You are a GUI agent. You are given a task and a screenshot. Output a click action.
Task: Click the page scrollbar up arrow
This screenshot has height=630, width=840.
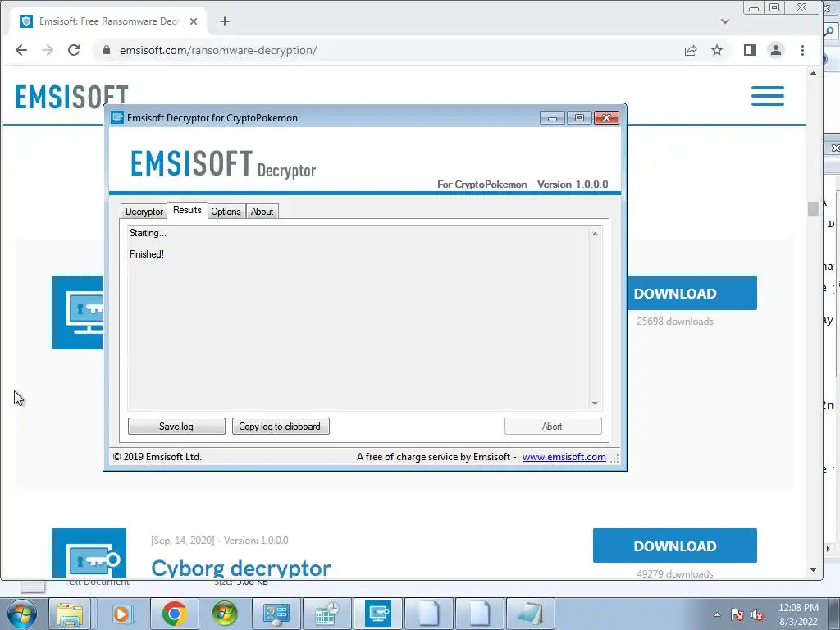pos(813,73)
